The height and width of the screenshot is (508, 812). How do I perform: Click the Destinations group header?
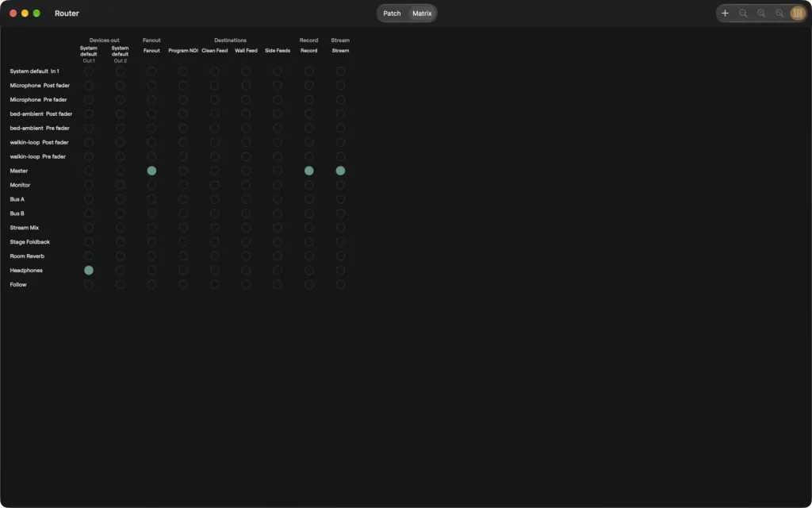pos(231,40)
